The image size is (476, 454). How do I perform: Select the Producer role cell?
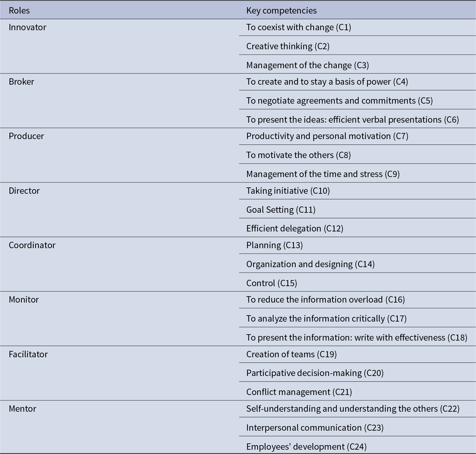tap(26, 136)
